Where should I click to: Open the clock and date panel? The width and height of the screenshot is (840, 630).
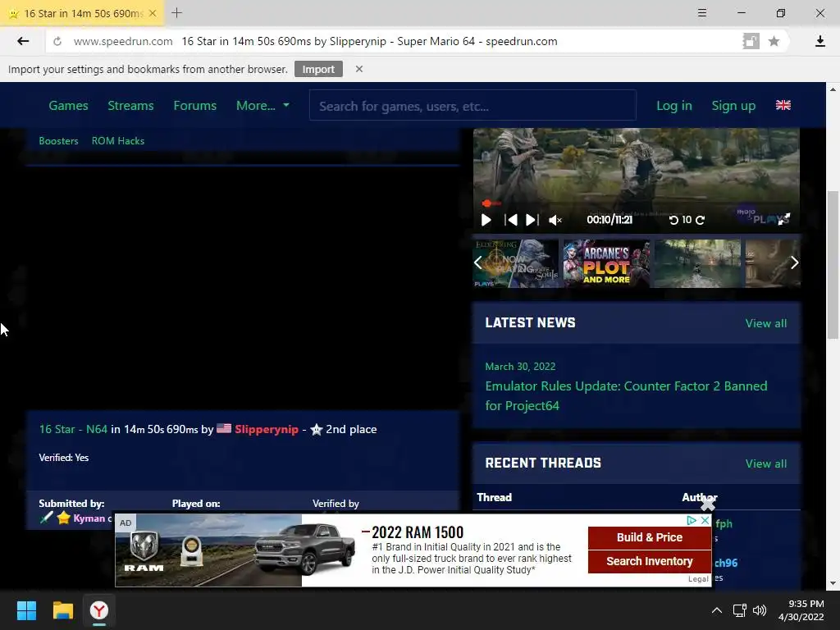[x=801, y=610]
